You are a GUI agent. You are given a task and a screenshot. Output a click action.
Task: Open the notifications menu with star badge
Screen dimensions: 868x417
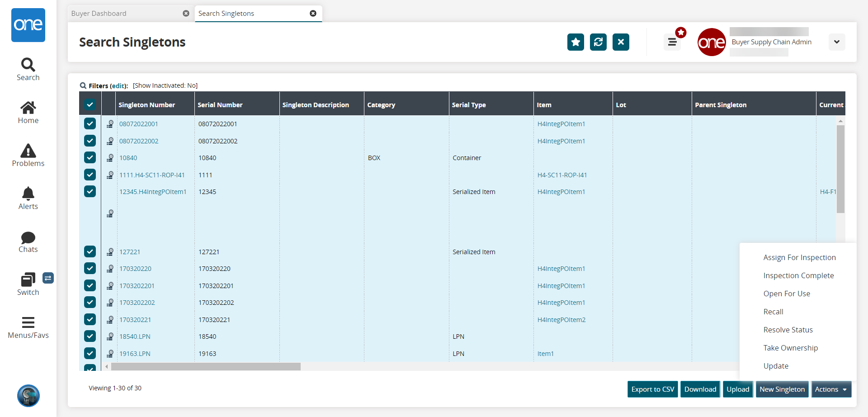[x=672, y=42]
